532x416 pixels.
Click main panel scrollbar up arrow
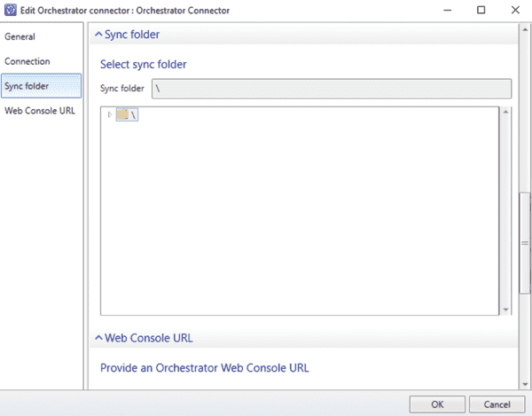point(525,29)
